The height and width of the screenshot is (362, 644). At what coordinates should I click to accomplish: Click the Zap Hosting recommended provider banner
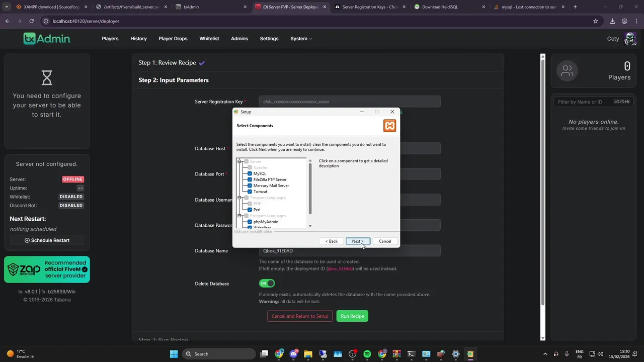(x=47, y=269)
